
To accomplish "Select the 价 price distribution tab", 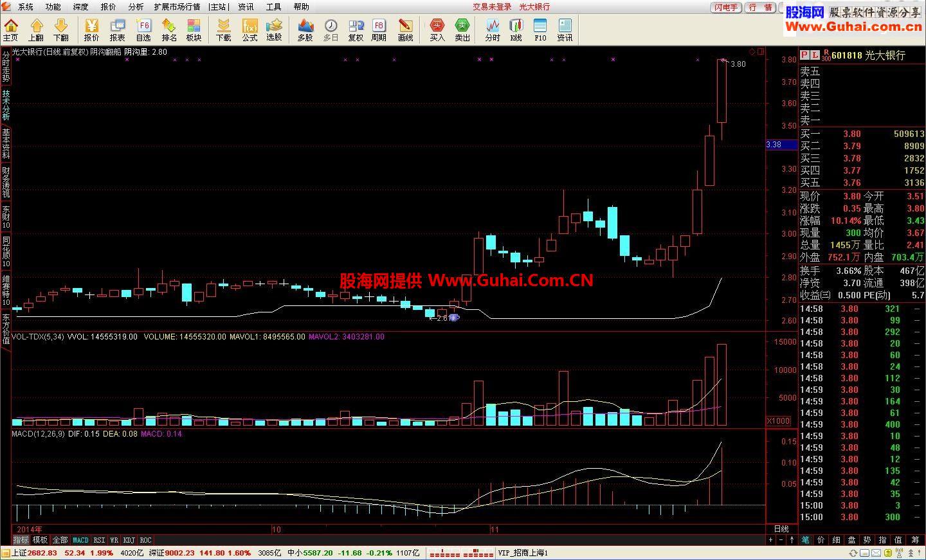I will point(821,540).
